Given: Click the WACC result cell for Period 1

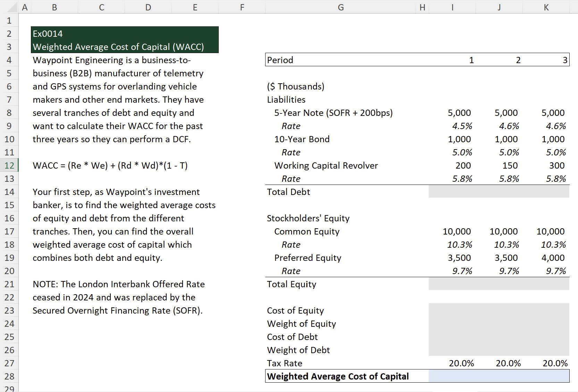Looking at the screenshot, I should click(x=452, y=376).
